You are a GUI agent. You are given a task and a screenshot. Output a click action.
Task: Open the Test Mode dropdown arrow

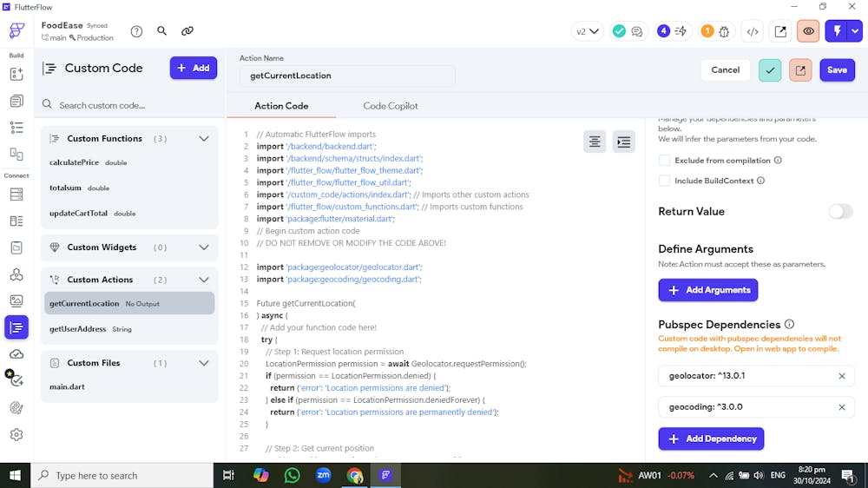pyautogui.click(x=855, y=31)
